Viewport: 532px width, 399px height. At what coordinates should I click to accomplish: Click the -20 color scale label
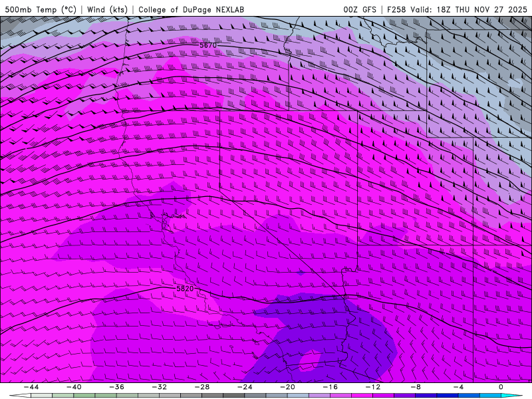pos(287,387)
